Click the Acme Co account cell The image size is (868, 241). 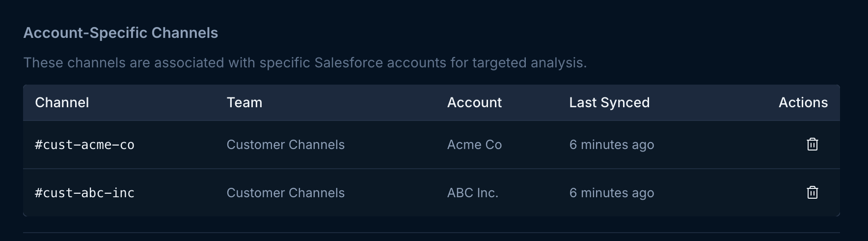pyautogui.click(x=474, y=145)
